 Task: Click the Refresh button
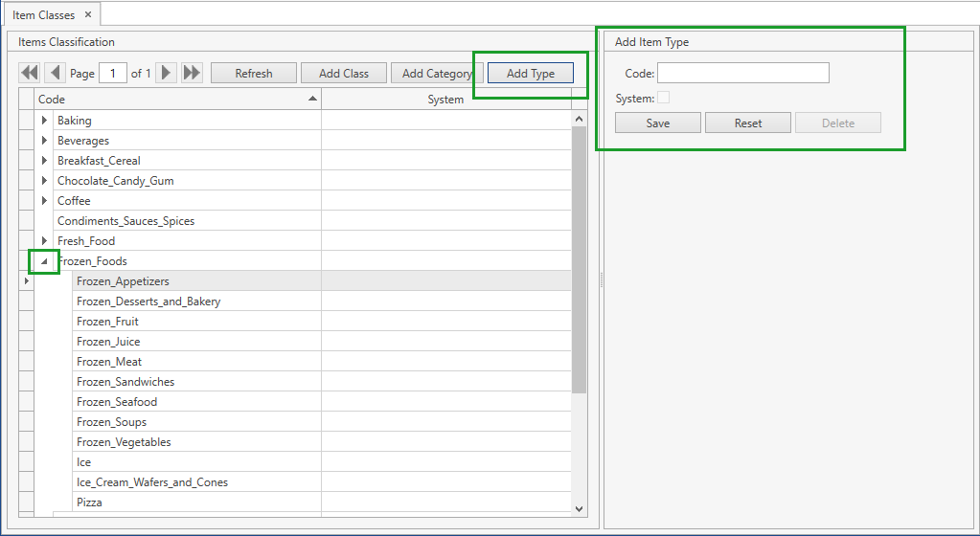tap(254, 73)
